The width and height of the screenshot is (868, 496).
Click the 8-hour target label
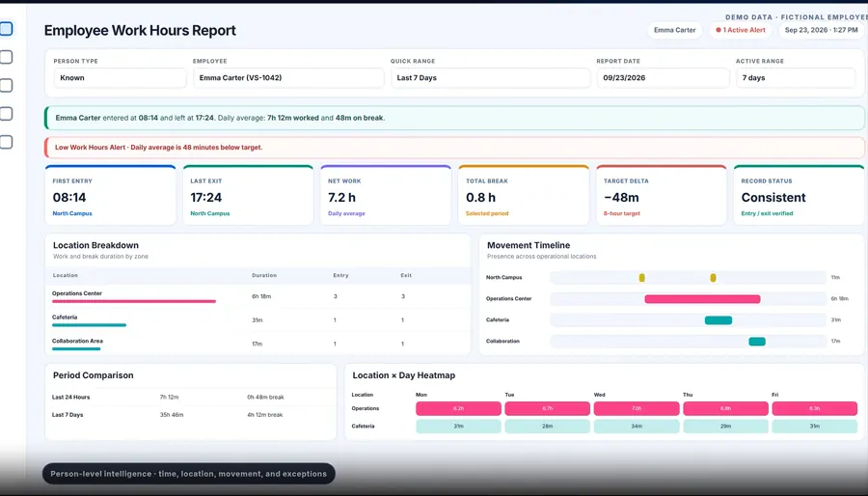pyautogui.click(x=622, y=213)
